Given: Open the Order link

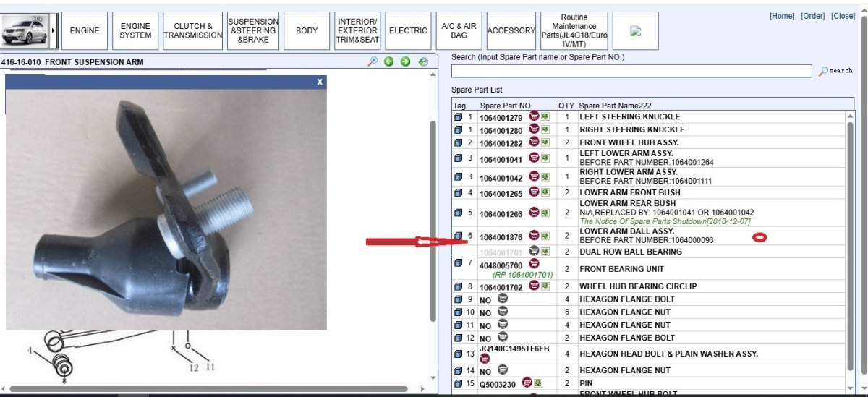Looking at the screenshot, I should pos(813,16).
